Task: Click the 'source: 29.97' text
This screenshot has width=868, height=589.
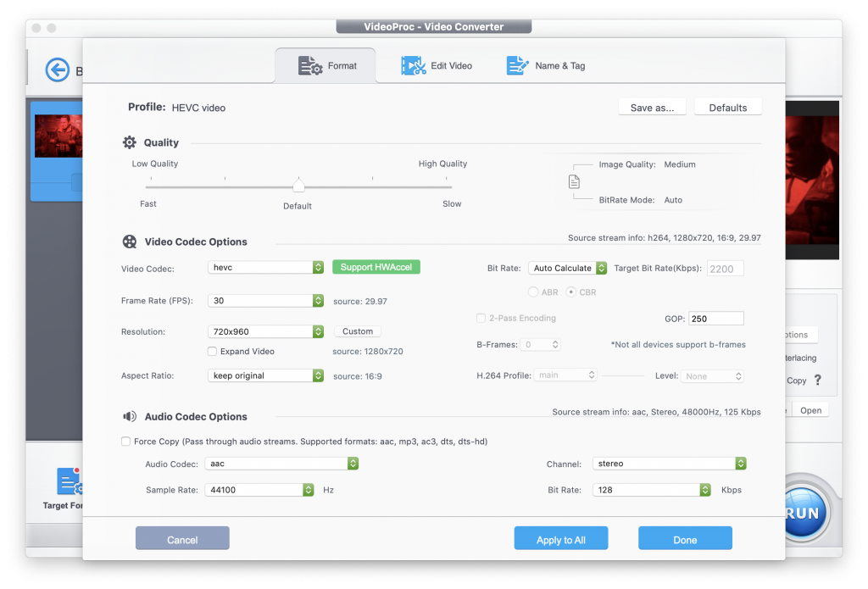Action: [x=359, y=301]
